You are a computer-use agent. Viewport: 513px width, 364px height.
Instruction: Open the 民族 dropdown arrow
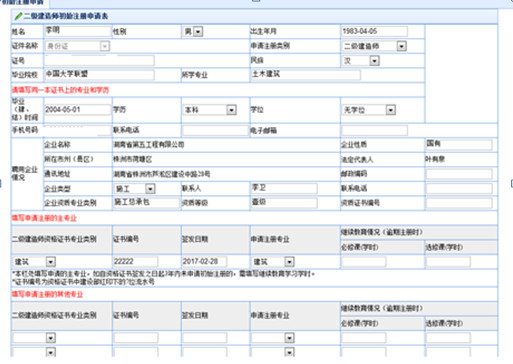pyautogui.click(x=374, y=61)
